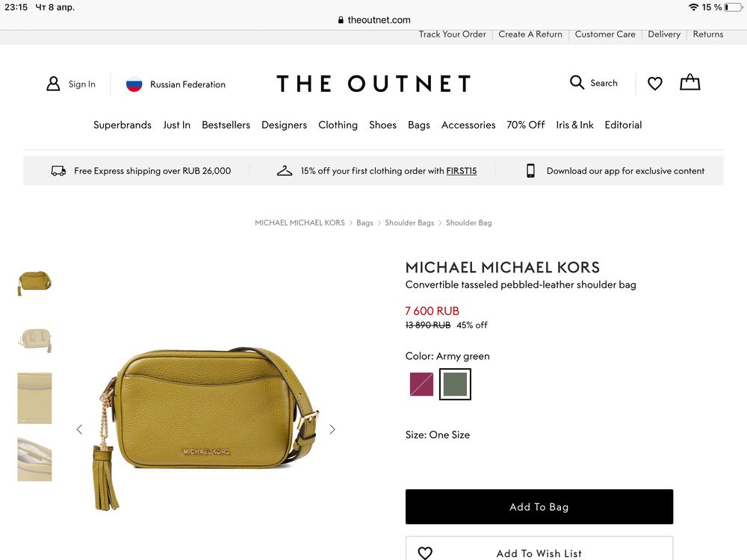Screen dimensions: 747x560
Task: Open the 70% Off menu item
Action: click(525, 125)
